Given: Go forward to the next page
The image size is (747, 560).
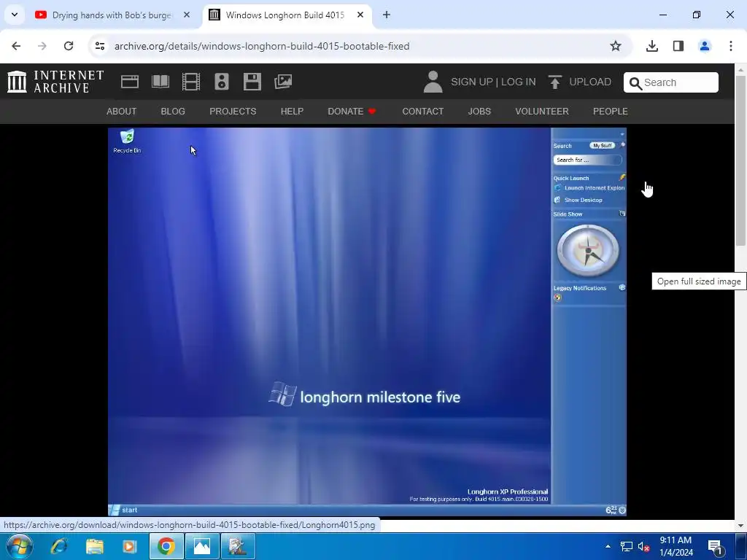Looking at the screenshot, I should click(x=42, y=46).
